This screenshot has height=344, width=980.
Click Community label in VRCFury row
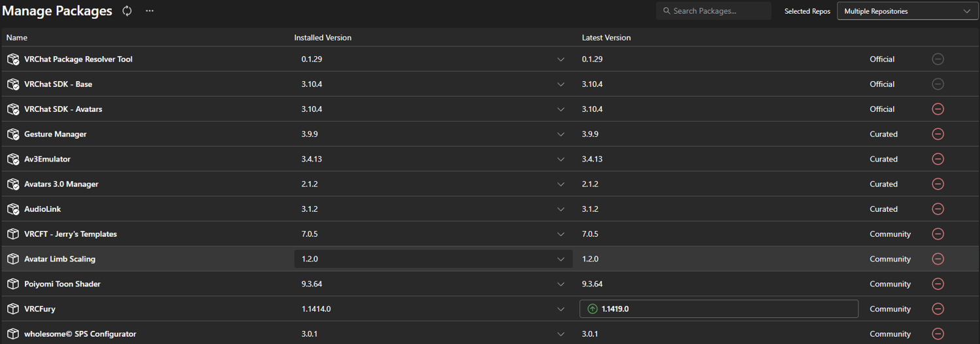890,309
